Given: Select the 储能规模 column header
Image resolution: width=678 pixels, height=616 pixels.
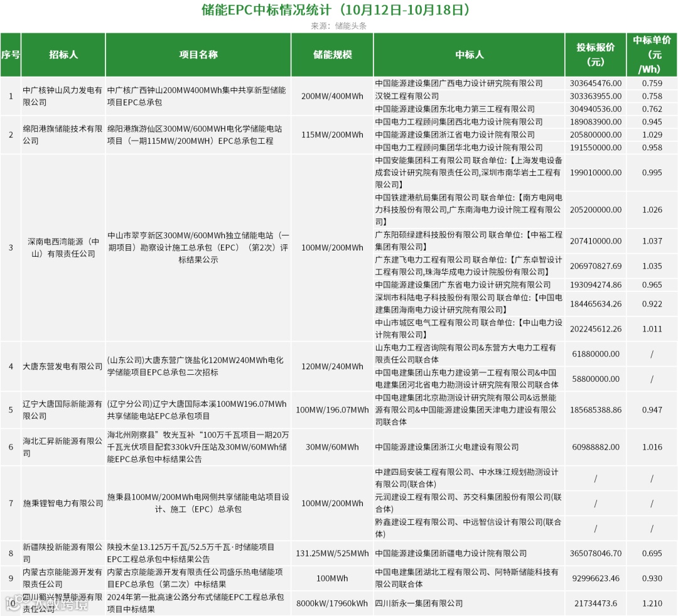Looking at the screenshot, I should click(332, 55).
